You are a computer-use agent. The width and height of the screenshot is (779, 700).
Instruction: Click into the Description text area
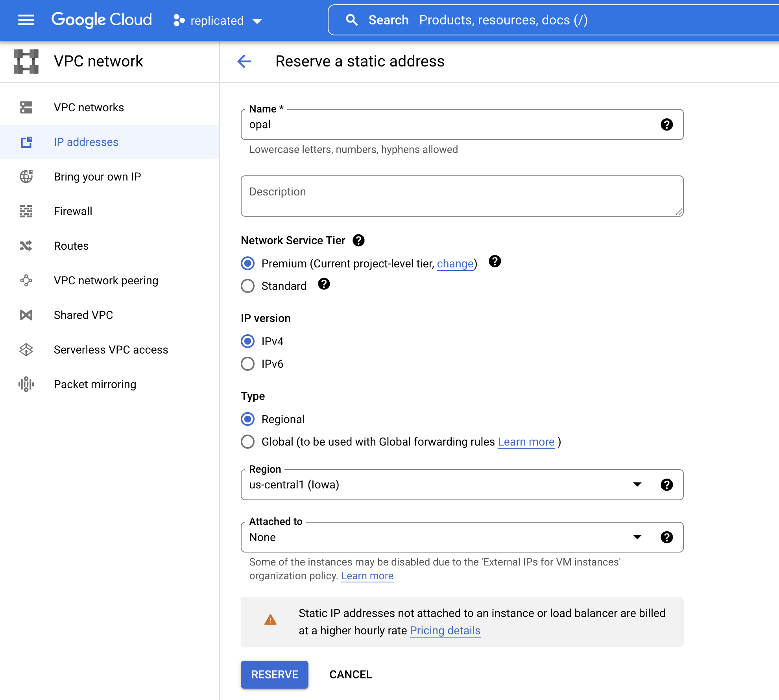[x=462, y=196]
